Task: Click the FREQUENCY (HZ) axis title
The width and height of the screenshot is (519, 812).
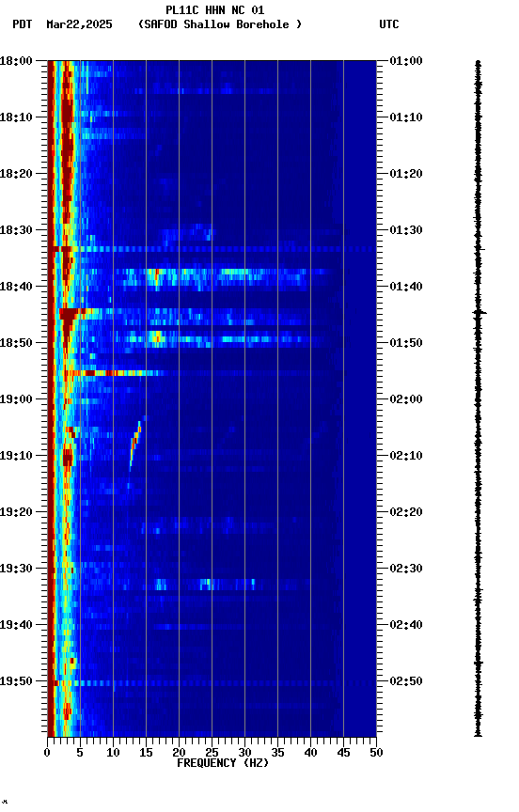Action: [223, 763]
